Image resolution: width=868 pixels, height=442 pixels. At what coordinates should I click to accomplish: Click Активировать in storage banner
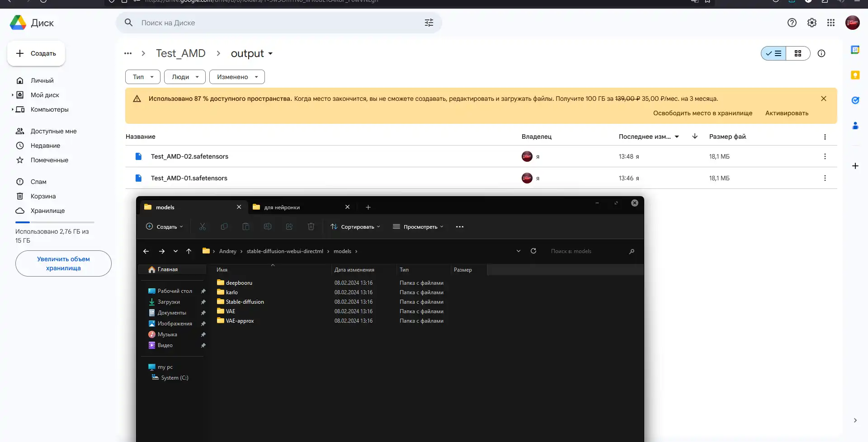(787, 113)
